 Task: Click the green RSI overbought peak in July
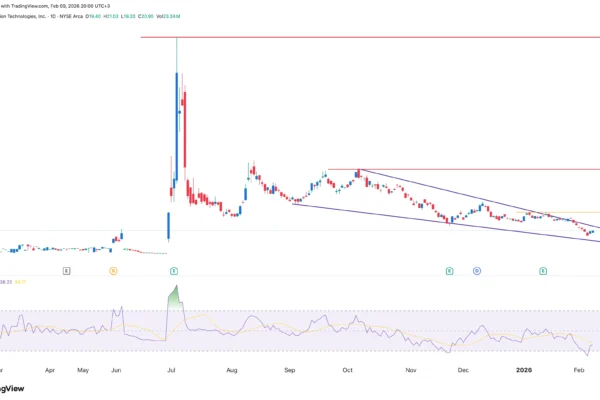[x=176, y=297]
